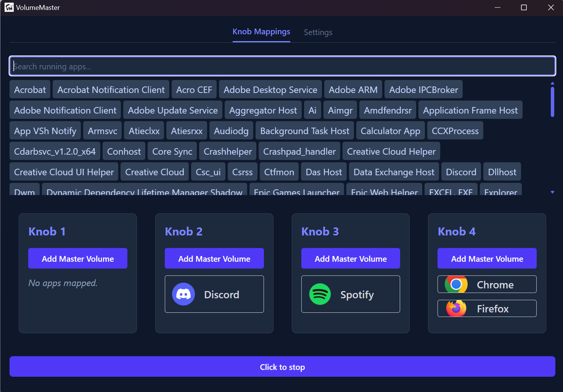Select the Acrobat app chip
Screen dimensions: 563x392
(x=30, y=90)
